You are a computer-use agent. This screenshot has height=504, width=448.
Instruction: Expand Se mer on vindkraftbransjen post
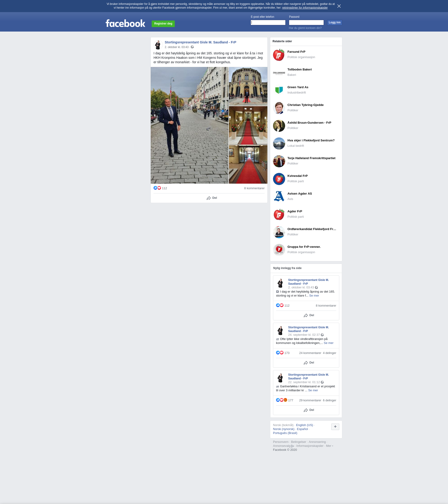(x=329, y=343)
